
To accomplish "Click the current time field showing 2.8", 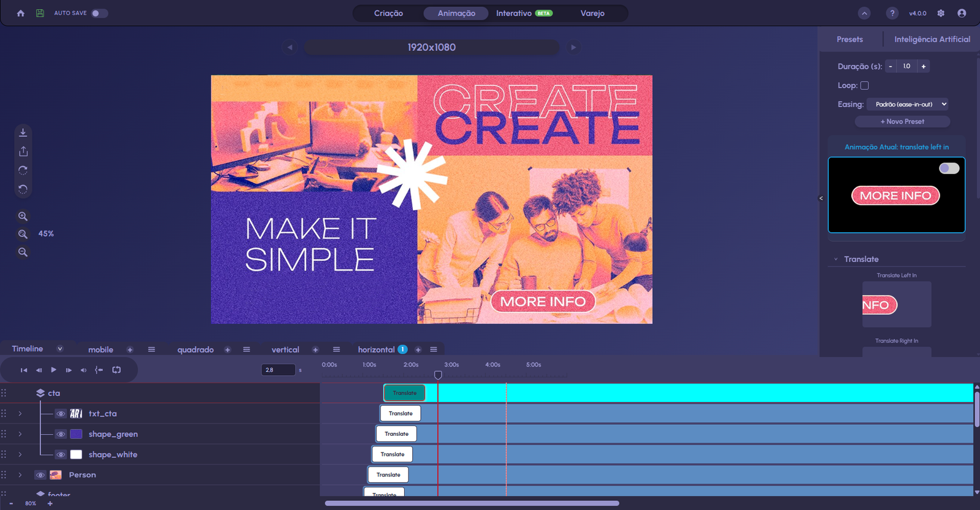I will tap(278, 370).
